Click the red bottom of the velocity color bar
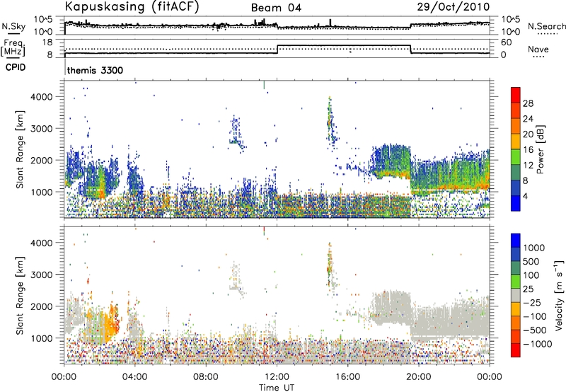 coord(516,350)
